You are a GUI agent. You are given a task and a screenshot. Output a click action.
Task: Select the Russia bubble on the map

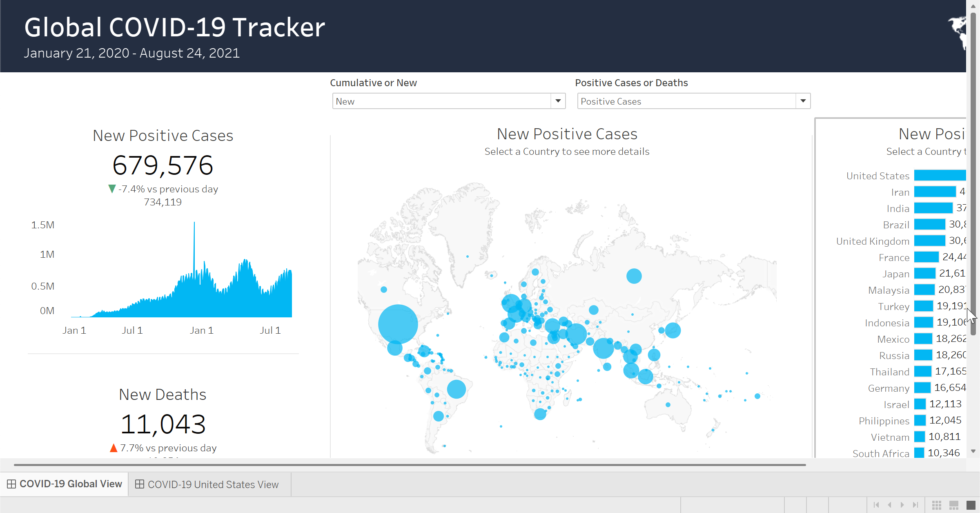(x=634, y=276)
